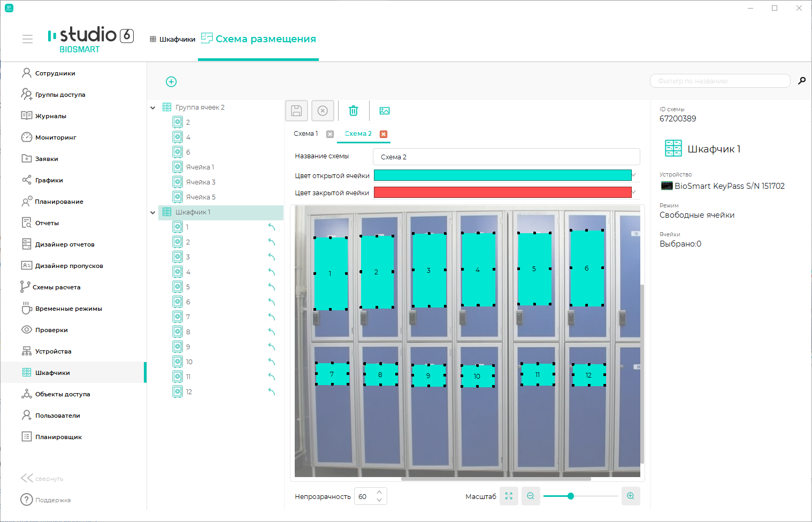Switch to the Схема 1 tab
812x522 pixels.
point(306,134)
